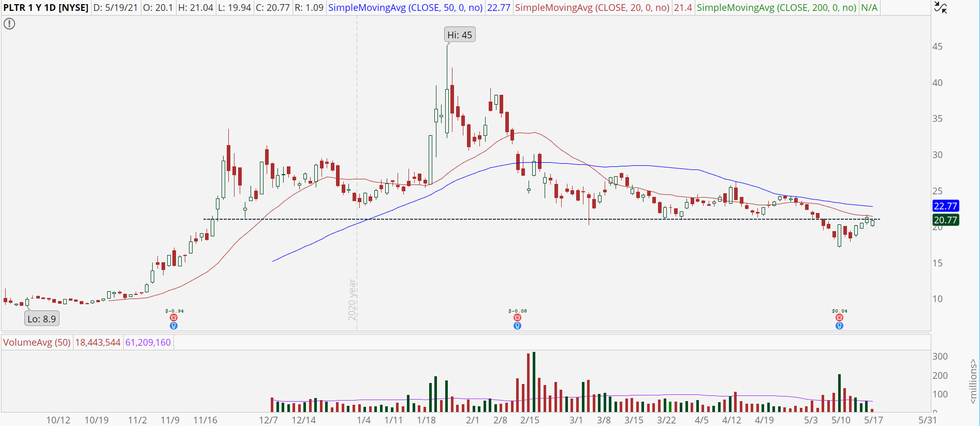Image resolution: width=980 pixels, height=426 pixels.
Task: Click the 10 price axis label
Action: tap(938, 299)
